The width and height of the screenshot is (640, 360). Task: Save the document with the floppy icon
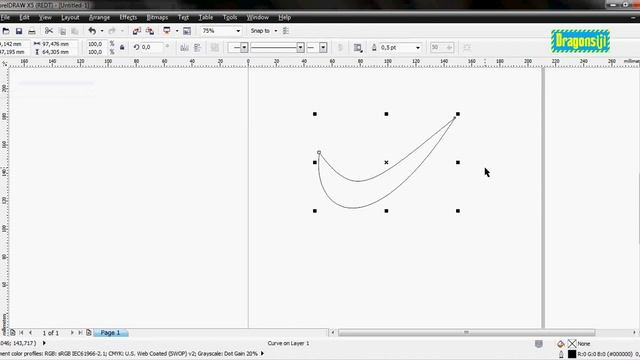(19, 31)
